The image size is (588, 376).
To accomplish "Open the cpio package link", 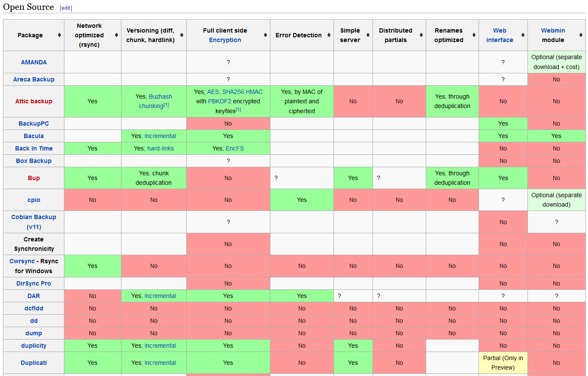I will pos(34,200).
